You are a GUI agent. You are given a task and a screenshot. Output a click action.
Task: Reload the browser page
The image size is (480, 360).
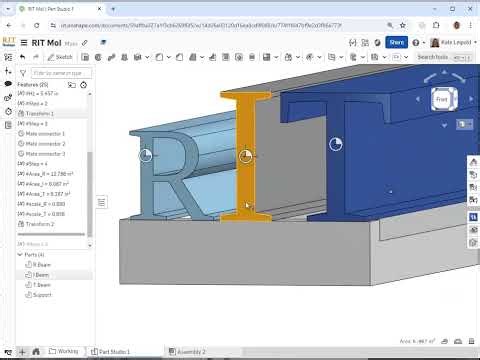[x=37, y=25]
